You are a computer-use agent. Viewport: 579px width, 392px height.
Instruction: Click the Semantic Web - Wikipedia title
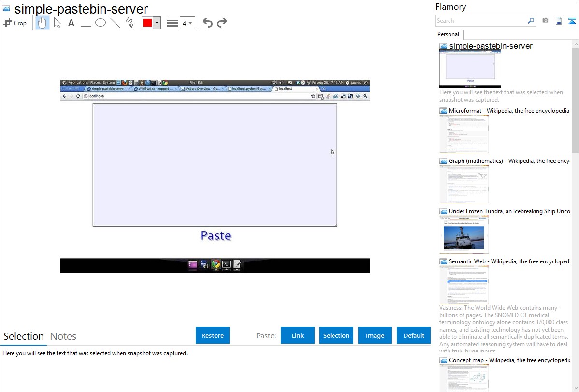pyautogui.click(x=509, y=261)
